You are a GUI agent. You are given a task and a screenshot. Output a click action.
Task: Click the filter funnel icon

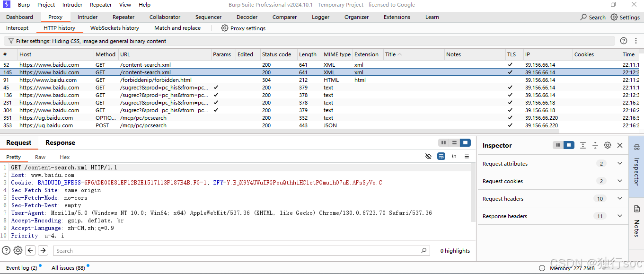click(11, 41)
